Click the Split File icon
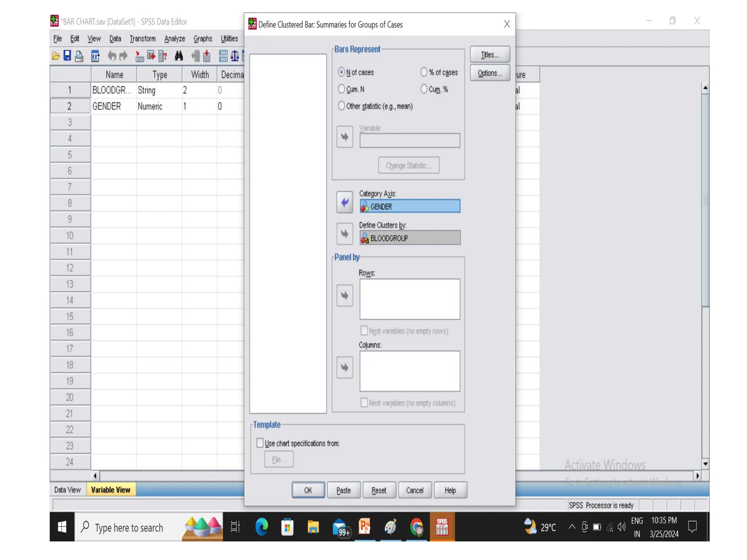747x560 pixels. 223,56
